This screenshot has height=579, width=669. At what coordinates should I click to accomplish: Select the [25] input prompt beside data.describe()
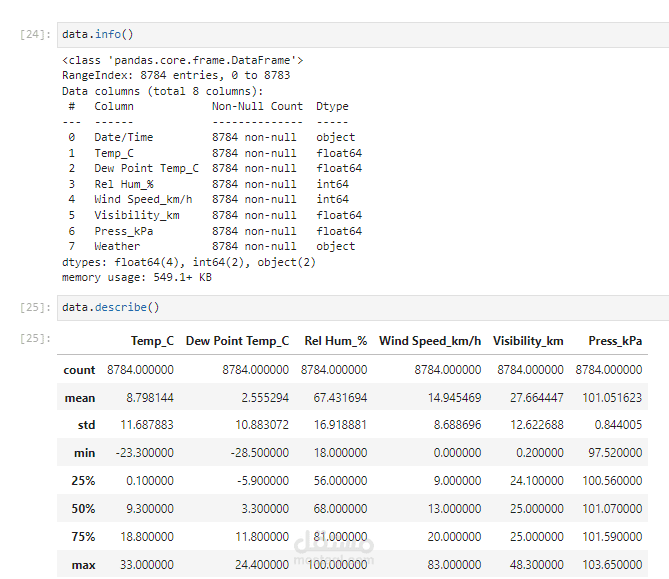(x=35, y=308)
